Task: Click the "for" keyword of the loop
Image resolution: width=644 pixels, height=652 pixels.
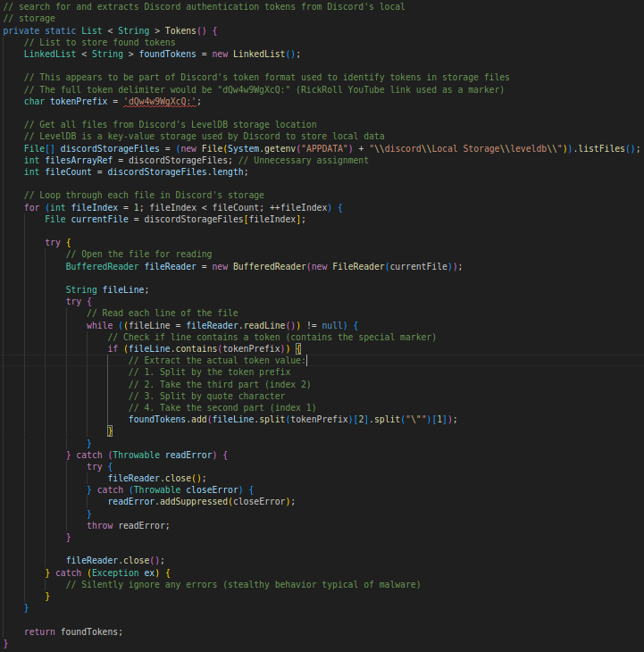Action: [31, 207]
